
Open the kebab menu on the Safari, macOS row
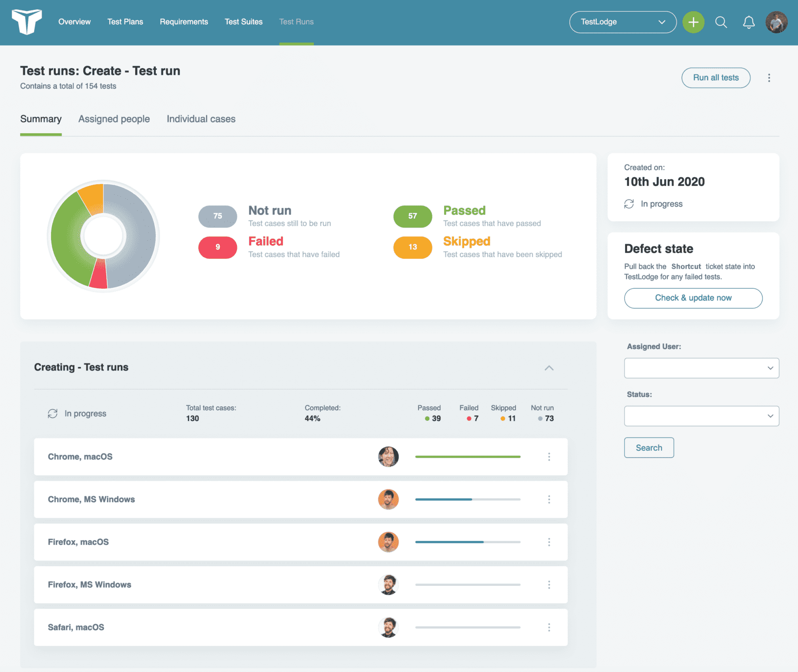pyautogui.click(x=549, y=627)
